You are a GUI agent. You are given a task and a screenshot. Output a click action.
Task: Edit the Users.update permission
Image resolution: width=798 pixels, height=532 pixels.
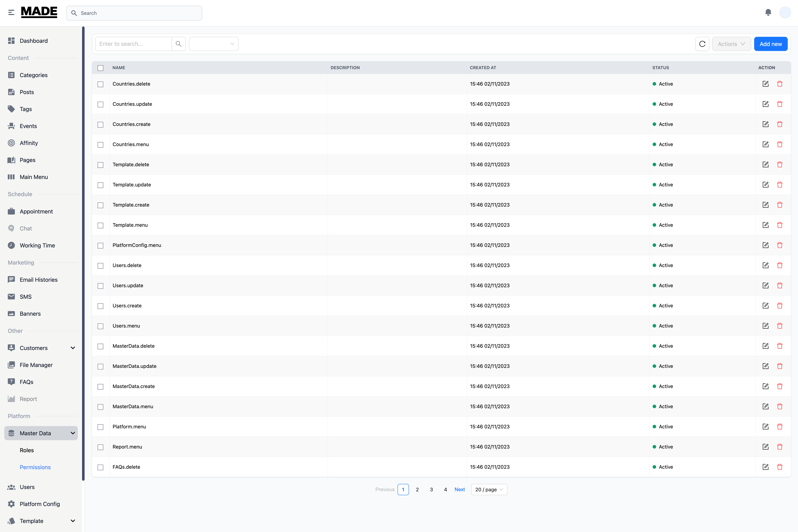pos(765,285)
